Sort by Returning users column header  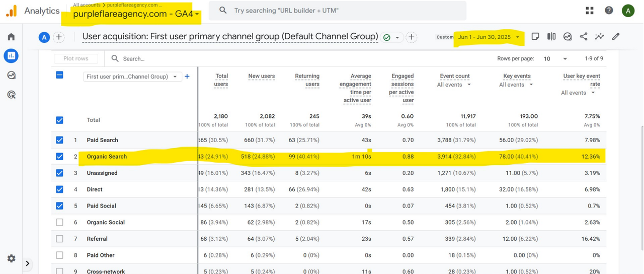[307, 80]
